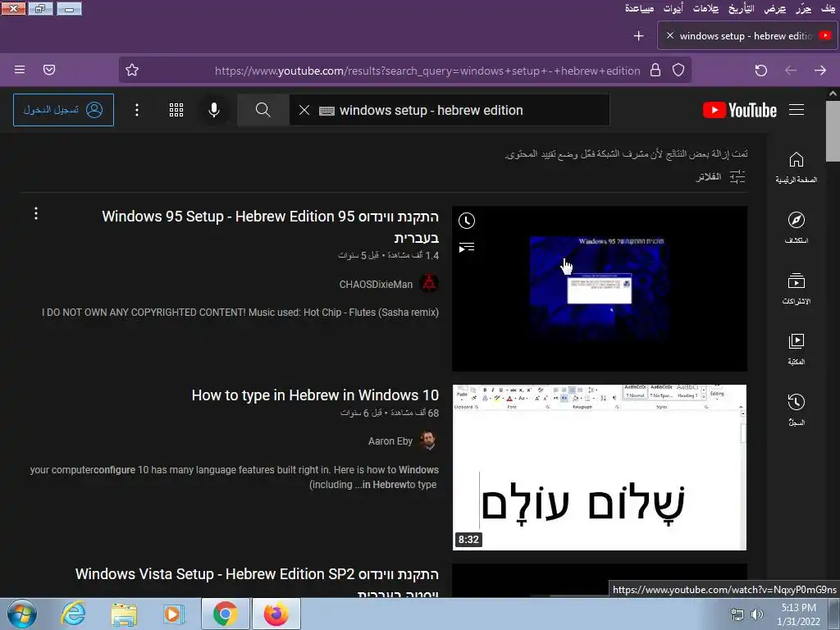Open the Help menu (مساعدة)

[x=639, y=8]
